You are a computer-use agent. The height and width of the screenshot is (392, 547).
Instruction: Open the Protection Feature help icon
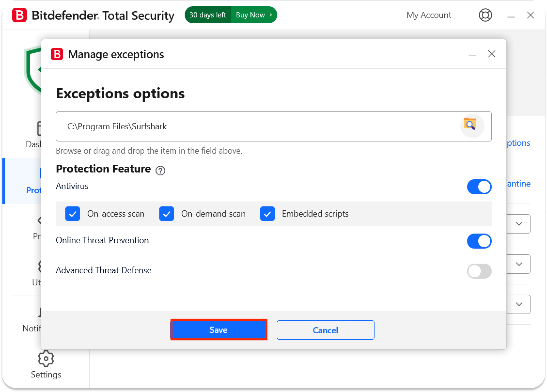click(x=160, y=171)
